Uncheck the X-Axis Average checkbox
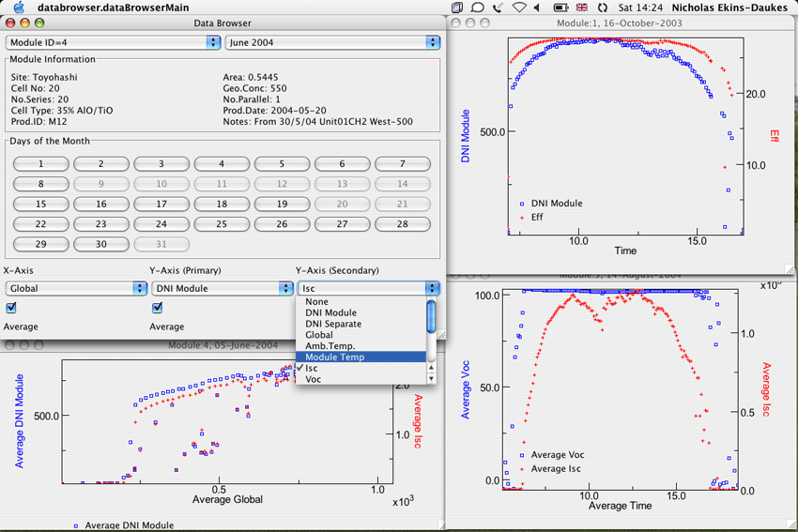 click(x=11, y=308)
